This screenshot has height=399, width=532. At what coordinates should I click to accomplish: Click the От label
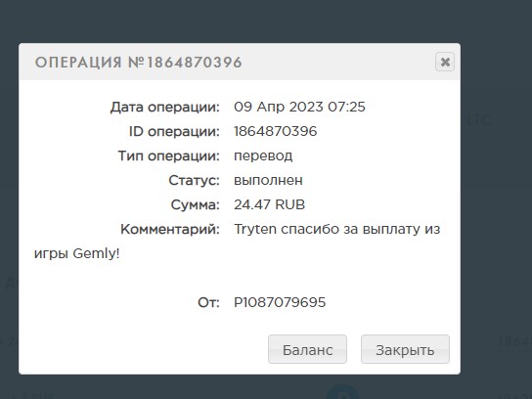(208, 302)
